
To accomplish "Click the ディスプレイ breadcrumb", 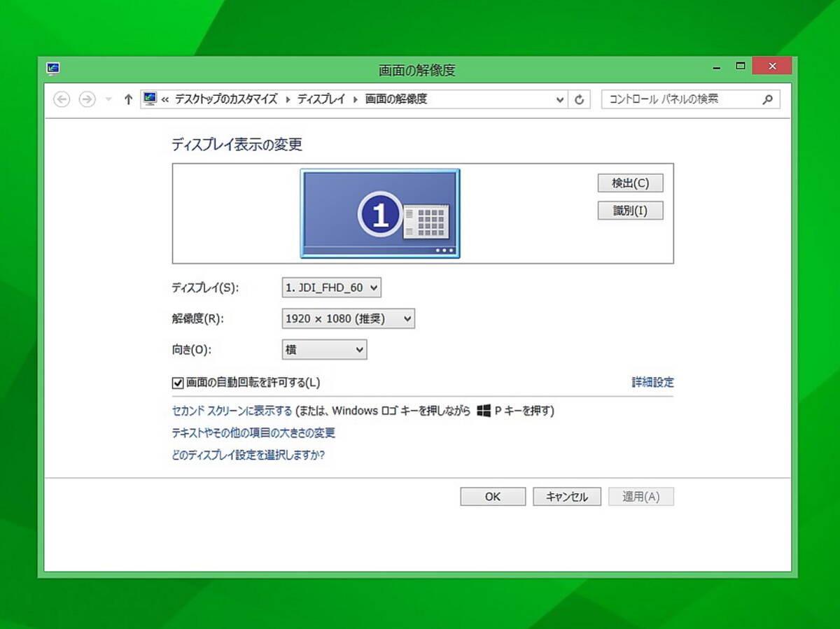I will click(321, 99).
